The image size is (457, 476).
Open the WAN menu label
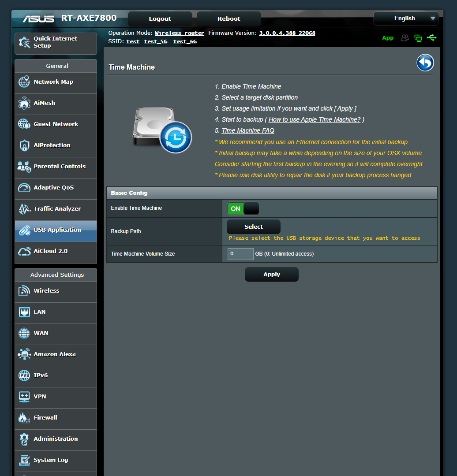(41, 333)
